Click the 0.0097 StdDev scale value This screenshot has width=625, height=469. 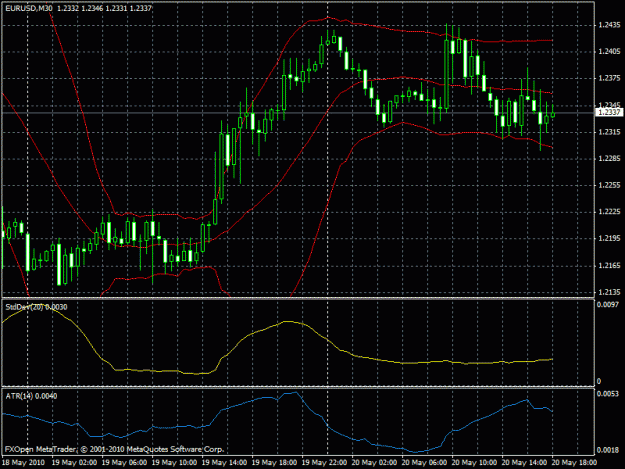click(x=608, y=304)
